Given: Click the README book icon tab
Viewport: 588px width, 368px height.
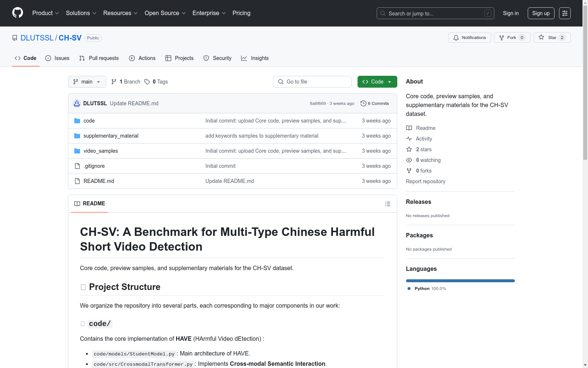Looking at the screenshot, I should pos(77,204).
